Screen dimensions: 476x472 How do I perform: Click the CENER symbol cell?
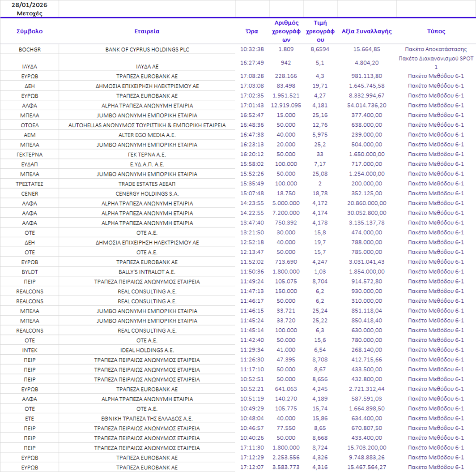point(30,193)
